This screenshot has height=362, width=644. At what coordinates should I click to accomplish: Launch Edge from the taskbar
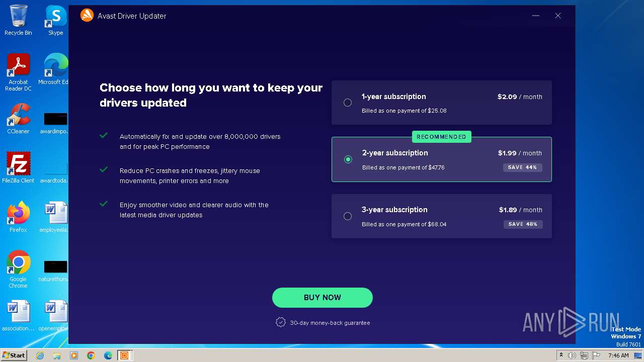108,355
